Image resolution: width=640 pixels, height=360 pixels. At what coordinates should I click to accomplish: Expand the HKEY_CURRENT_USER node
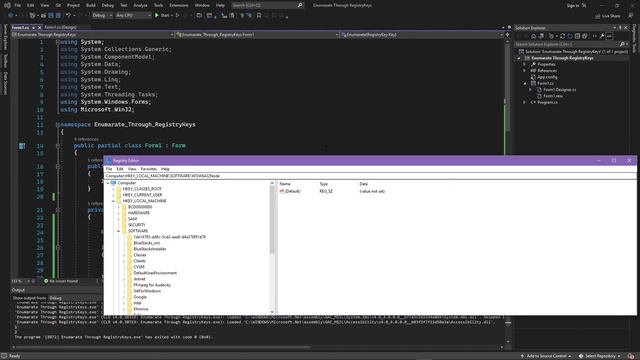pyautogui.click(x=113, y=195)
